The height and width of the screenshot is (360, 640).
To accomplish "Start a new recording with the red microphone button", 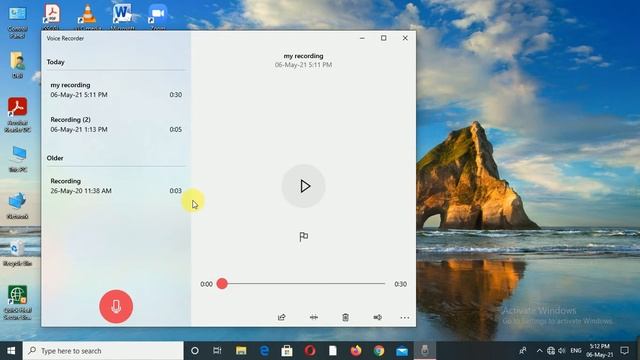I will pyautogui.click(x=116, y=306).
